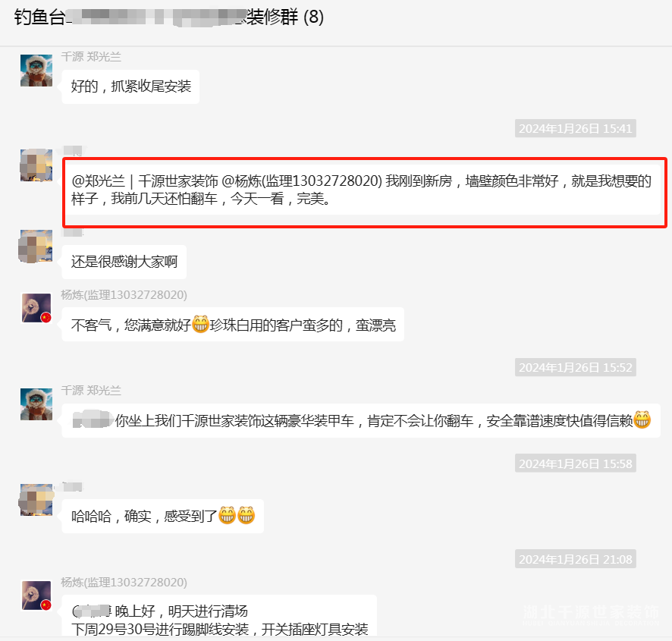Click the blurred avatar beside '哈哈哈，确实' message
Screen dimensions: 672x641
click(x=36, y=499)
